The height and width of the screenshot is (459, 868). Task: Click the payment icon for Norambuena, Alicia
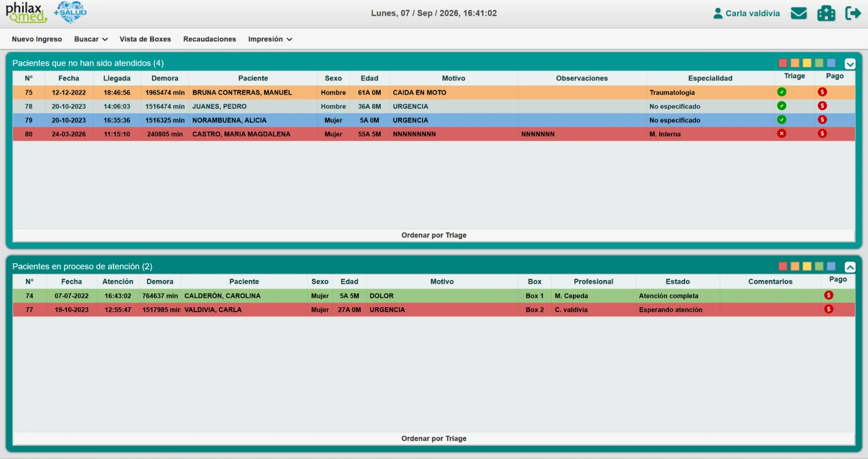(x=822, y=120)
